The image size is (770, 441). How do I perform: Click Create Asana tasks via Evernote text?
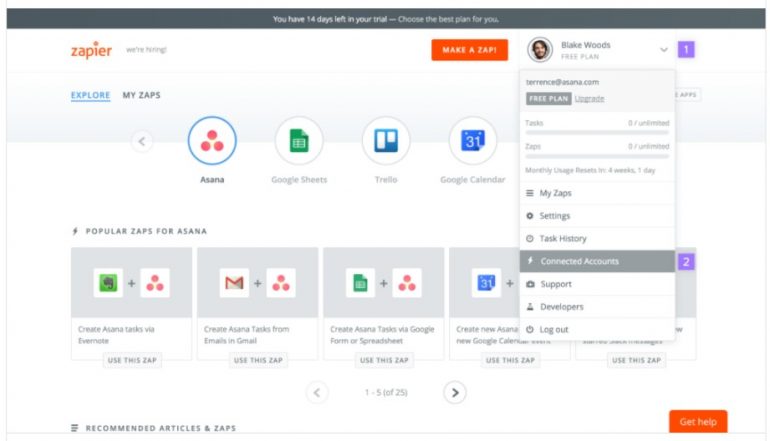coord(116,335)
